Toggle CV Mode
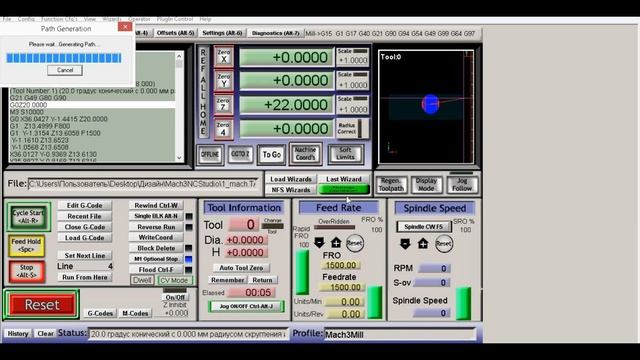Viewport: 640px width, 360px height. click(x=174, y=280)
